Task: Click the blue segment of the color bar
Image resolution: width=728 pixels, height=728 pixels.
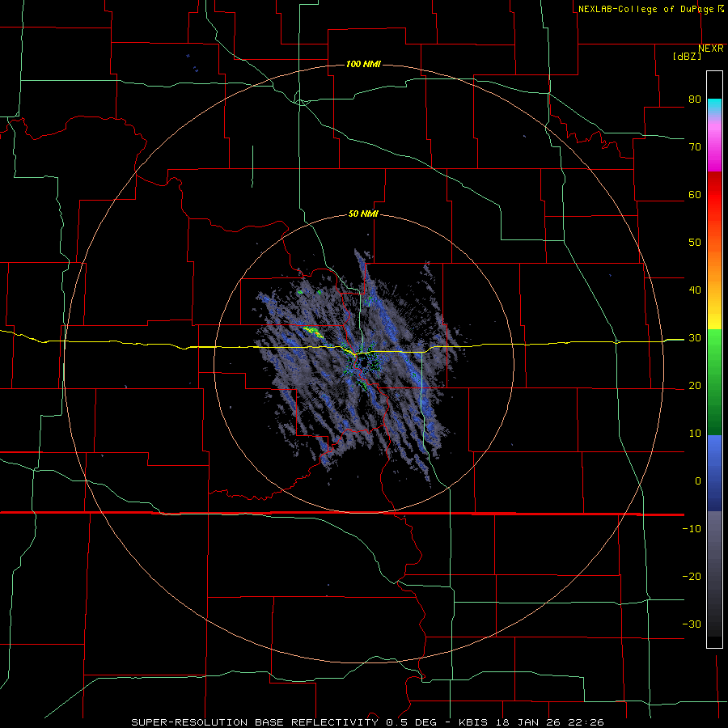Action: [x=714, y=473]
